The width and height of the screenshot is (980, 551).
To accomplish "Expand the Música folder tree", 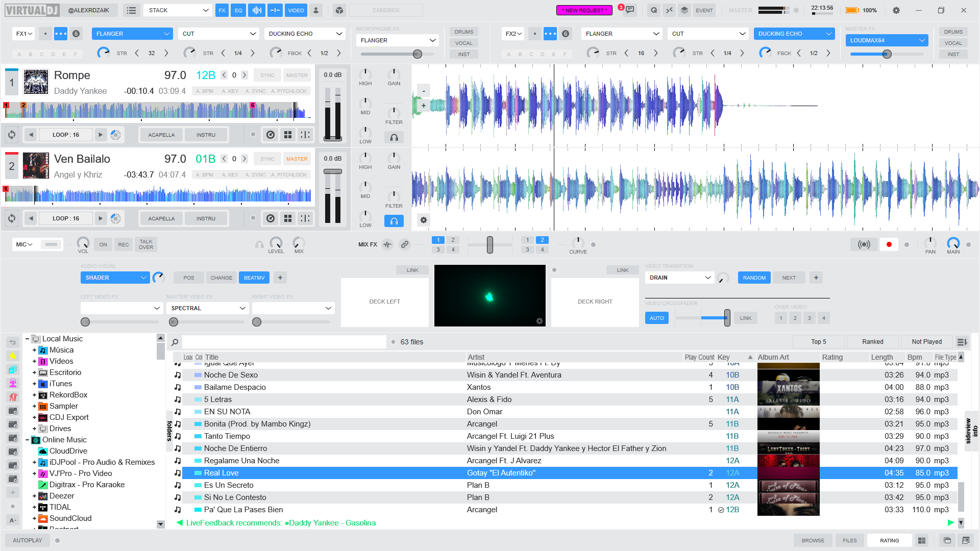I will (x=34, y=350).
